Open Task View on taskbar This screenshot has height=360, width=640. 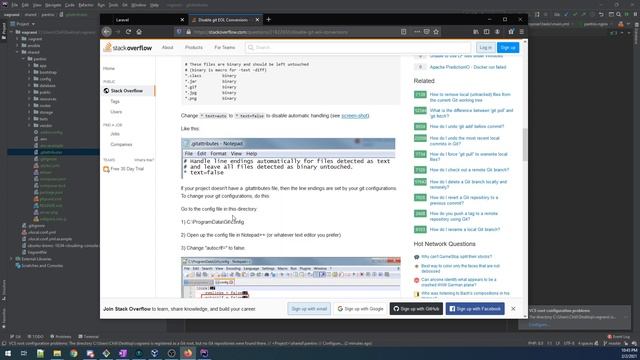coord(24,353)
